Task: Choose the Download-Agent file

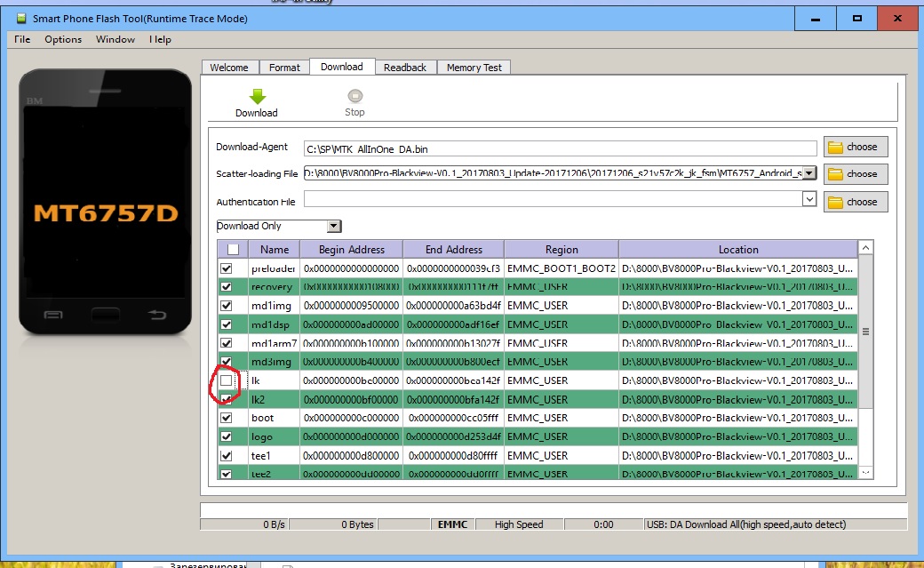Action: click(856, 147)
